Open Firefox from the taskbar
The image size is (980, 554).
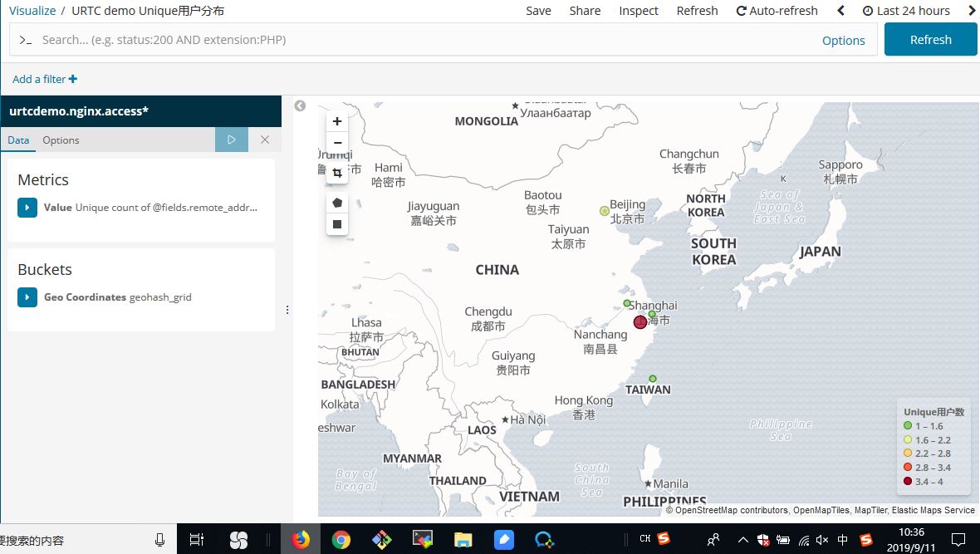point(301,539)
